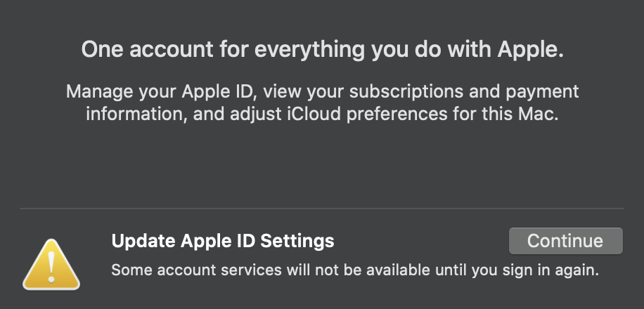Click the Update Apple ID Settings heading

click(x=223, y=242)
